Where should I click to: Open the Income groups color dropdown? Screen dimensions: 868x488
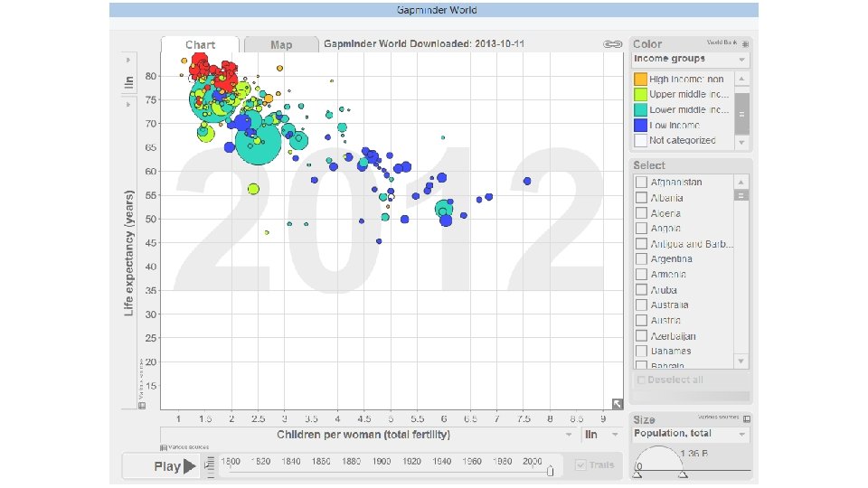[x=690, y=60]
